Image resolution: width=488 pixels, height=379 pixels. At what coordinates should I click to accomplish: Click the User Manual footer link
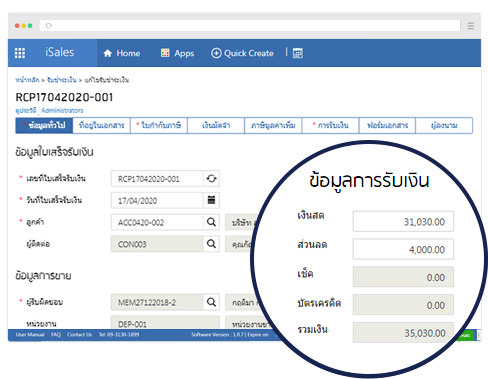click(30, 335)
